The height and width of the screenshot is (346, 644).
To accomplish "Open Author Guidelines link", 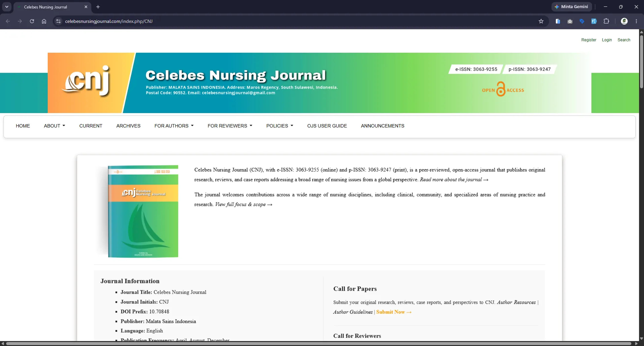I will click(353, 312).
